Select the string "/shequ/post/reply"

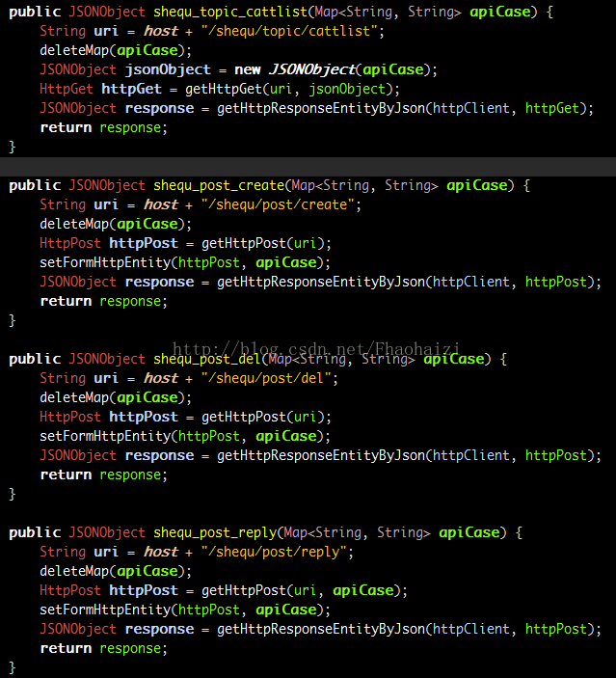(x=274, y=553)
